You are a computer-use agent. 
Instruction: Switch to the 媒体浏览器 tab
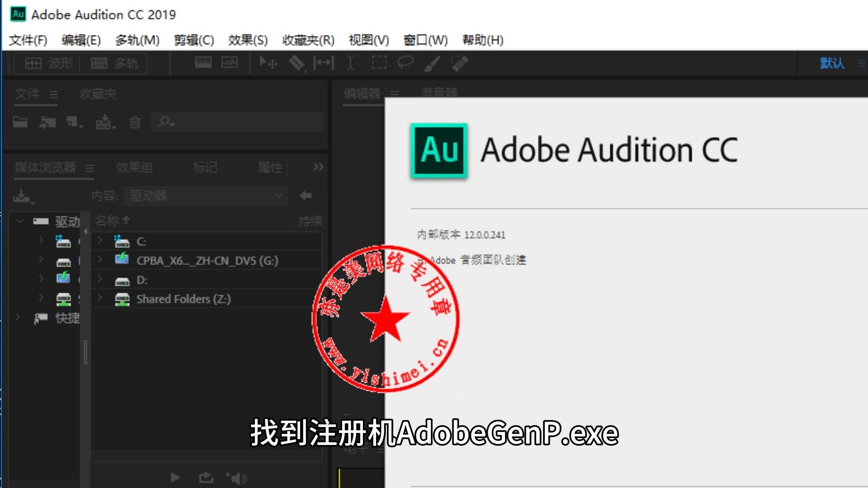(x=45, y=168)
